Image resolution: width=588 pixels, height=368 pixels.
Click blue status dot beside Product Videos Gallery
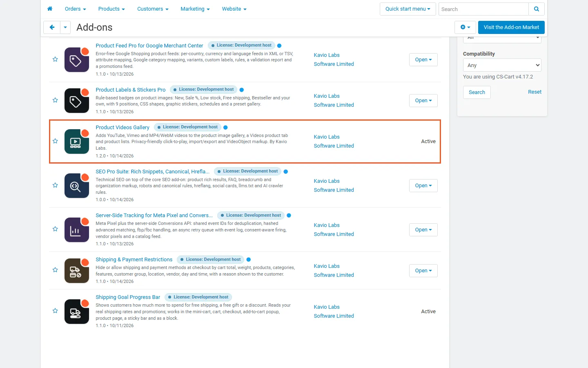tap(225, 128)
